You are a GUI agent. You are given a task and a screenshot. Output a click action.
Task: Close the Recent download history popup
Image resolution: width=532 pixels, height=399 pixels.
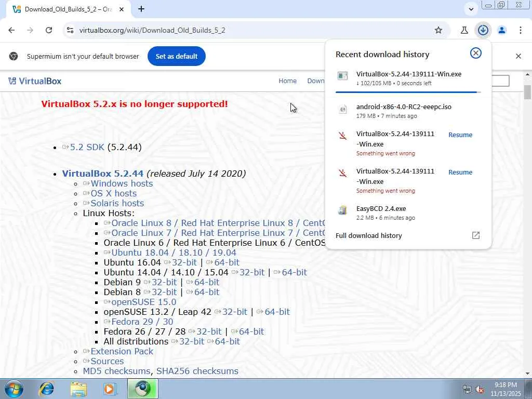pos(476,54)
